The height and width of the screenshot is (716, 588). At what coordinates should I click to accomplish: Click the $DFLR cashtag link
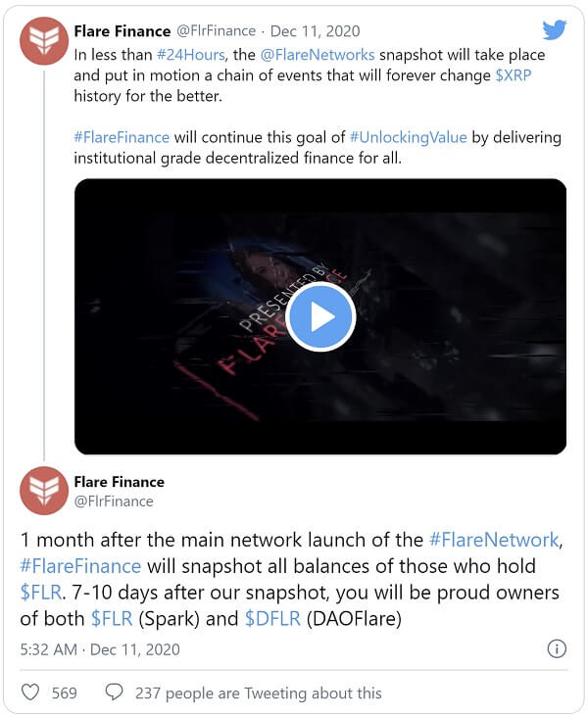(271, 618)
